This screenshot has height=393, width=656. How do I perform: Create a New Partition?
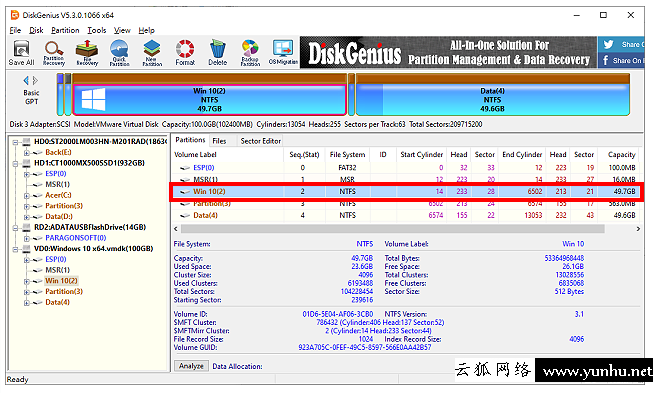pyautogui.click(x=152, y=53)
